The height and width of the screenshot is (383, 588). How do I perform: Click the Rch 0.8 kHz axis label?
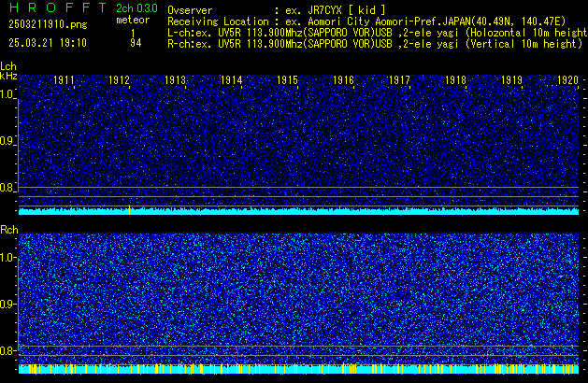coord(7,350)
